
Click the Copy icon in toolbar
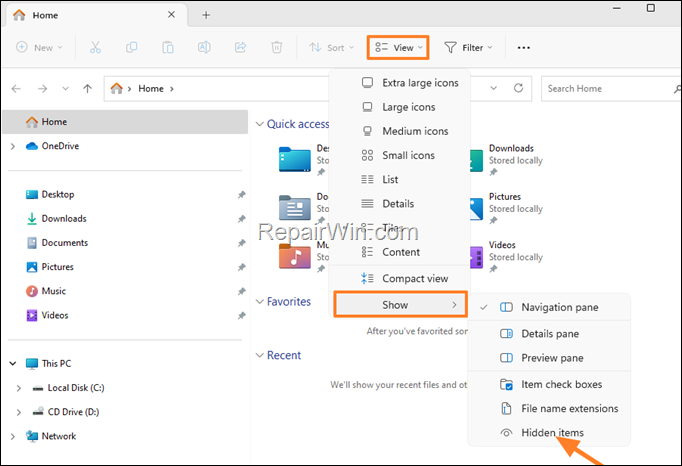[x=132, y=47]
